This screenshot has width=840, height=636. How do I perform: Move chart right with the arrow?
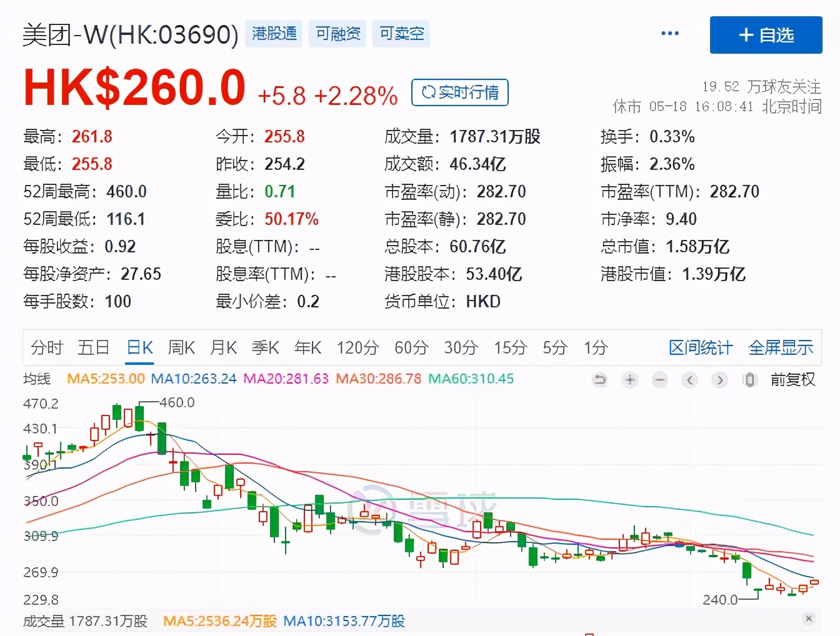tap(720, 380)
